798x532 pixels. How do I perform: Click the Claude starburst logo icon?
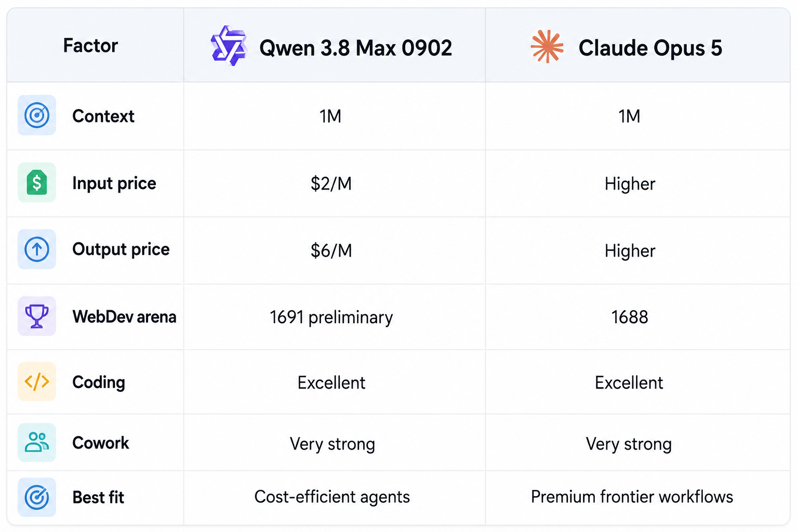(x=547, y=46)
